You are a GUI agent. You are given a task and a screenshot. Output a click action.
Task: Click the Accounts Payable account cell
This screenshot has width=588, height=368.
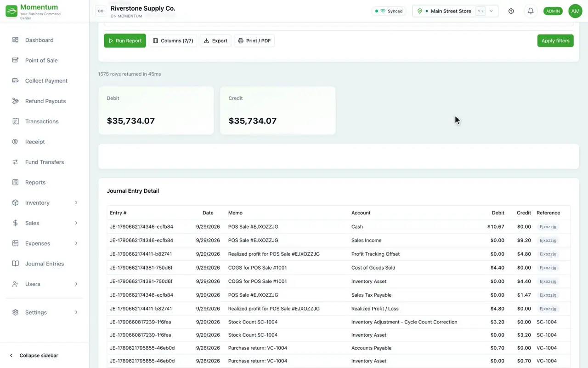[x=371, y=348]
